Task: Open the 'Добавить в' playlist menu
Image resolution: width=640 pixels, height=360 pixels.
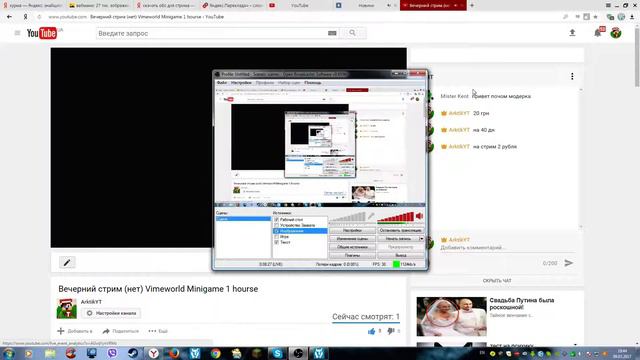Action: [x=75, y=331]
